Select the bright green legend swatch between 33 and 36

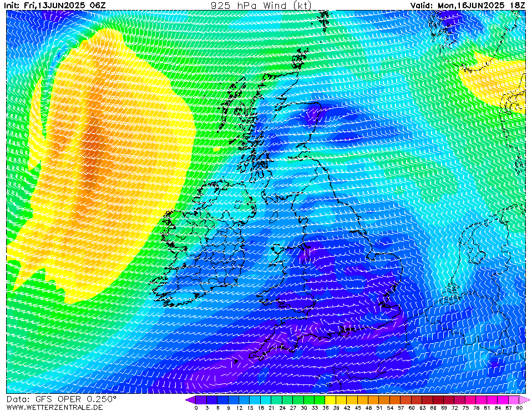point(320,399)
